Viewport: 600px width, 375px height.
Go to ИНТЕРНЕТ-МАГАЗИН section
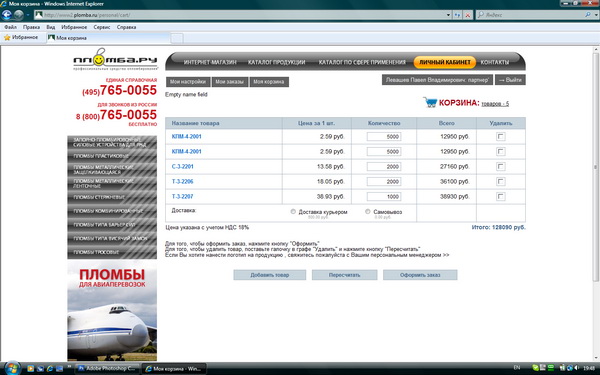click(210, 62)
